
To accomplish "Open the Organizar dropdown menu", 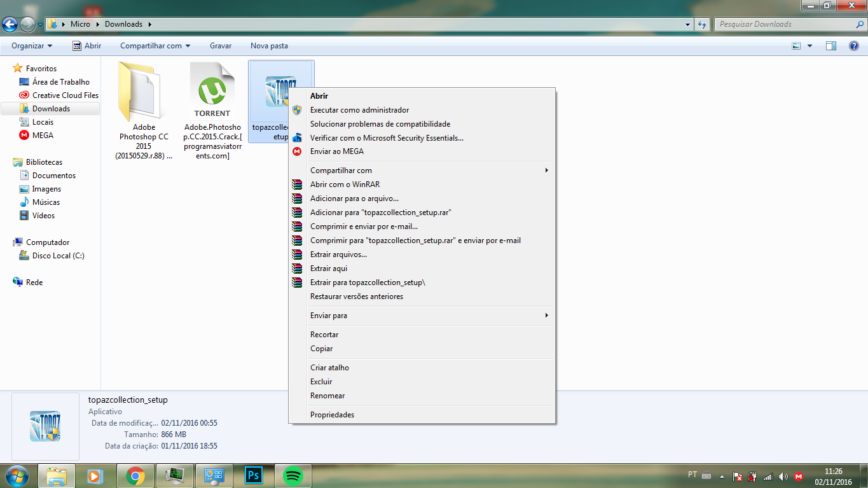I will (32, 46).
